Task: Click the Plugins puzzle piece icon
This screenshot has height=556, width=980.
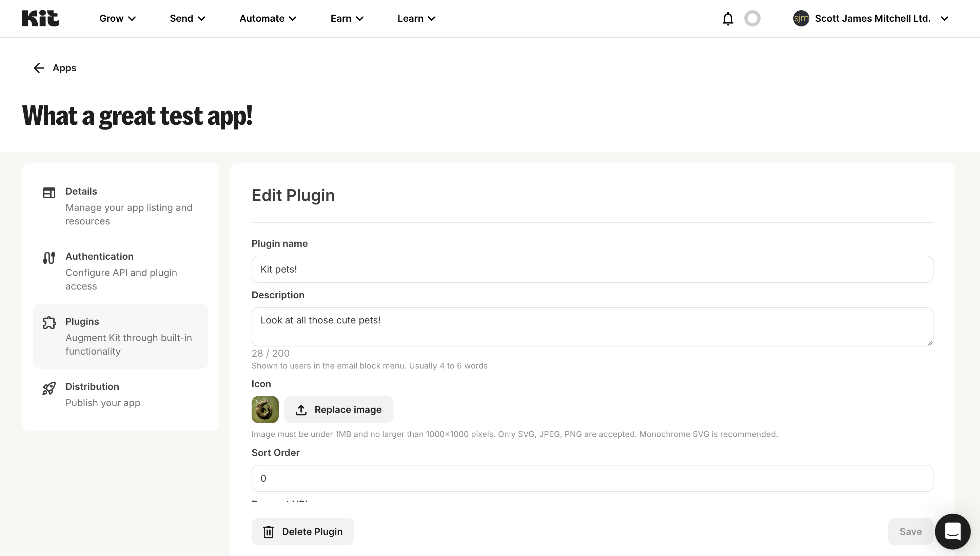Action: coord(49,323)
